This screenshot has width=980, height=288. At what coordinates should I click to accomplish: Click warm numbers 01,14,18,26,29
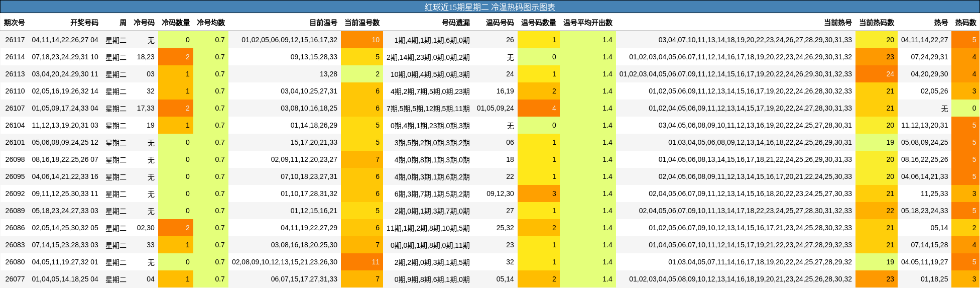coord(314,125)
